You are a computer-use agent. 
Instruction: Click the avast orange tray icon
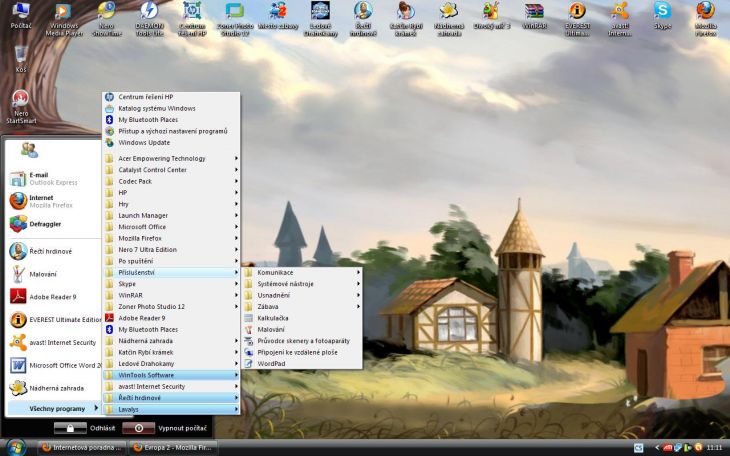tap(698, 448)
